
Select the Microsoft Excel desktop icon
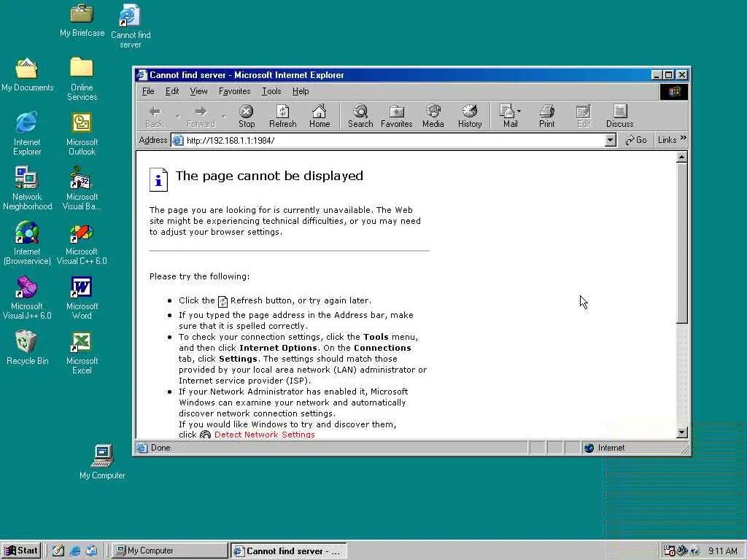pyautogui.click(x=82, y=353)
